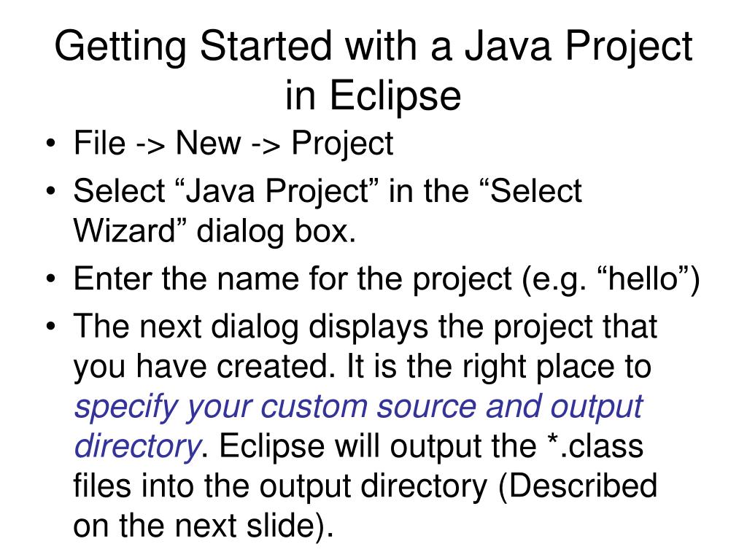Image resolution: width=747 pixels, height=560 pixels.
Task: Open the blue "specify your custom source and output" link
Action: pyautogui.click(x=359, y=408)
